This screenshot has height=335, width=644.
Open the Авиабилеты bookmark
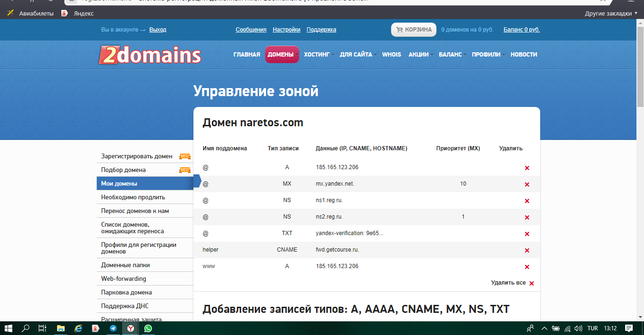tap(31, 13)
